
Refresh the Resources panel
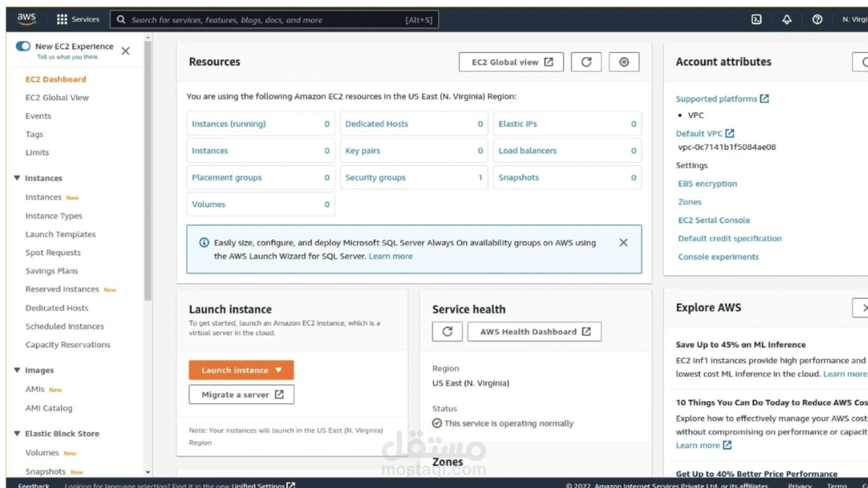pos(586,62)
